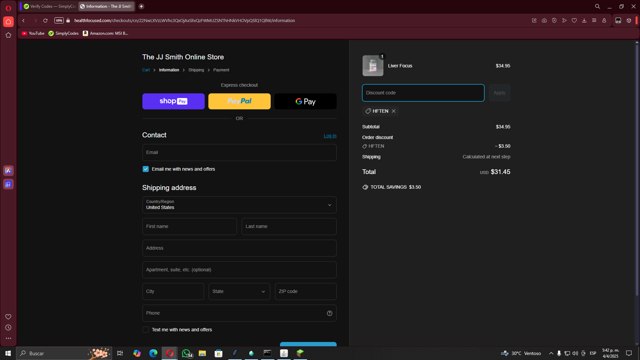Screen dimensions: 640x360
Task: Open the snapshot camera icon in toolbar
Action: (544, 20)
